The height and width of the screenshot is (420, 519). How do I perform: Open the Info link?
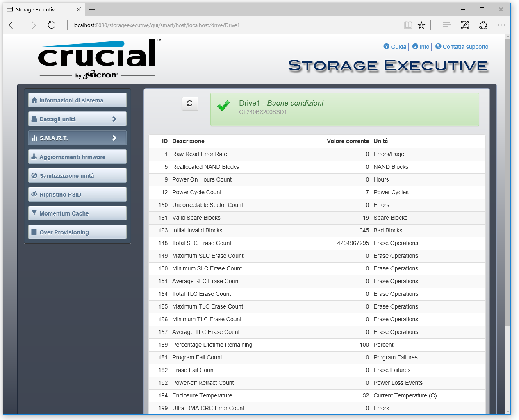pyautogui.click(x=421, y=47)
